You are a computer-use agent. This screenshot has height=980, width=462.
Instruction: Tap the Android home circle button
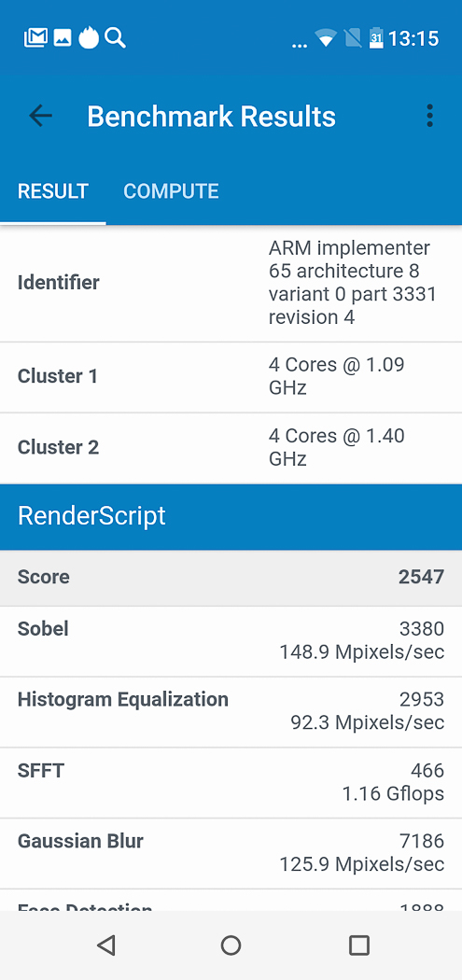231,945
